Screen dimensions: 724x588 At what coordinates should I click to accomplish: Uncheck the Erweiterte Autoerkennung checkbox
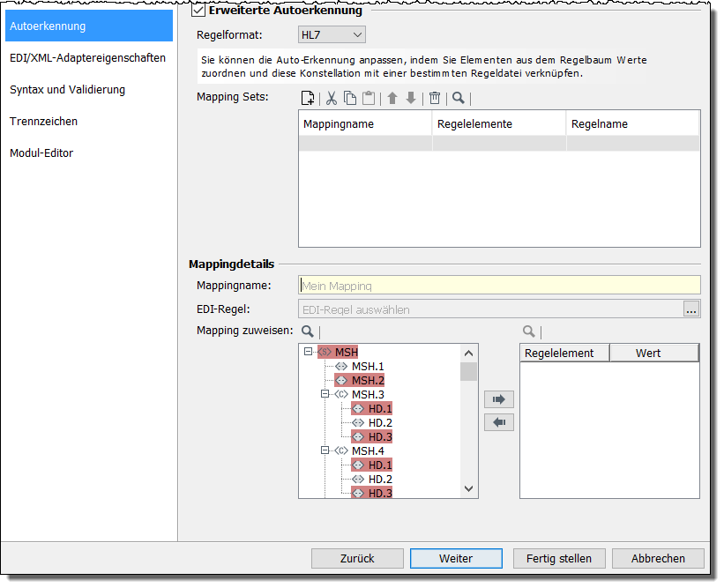(198, 11)
